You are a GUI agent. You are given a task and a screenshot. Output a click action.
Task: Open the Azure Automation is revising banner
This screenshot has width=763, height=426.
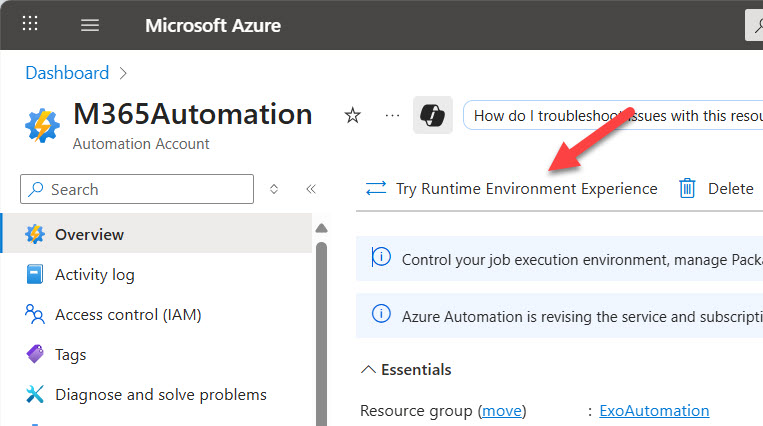[560, 315]
